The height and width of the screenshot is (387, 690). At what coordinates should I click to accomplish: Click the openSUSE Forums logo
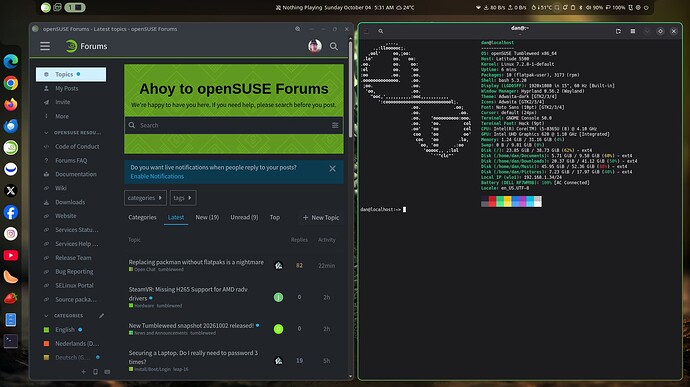[86, 46]
